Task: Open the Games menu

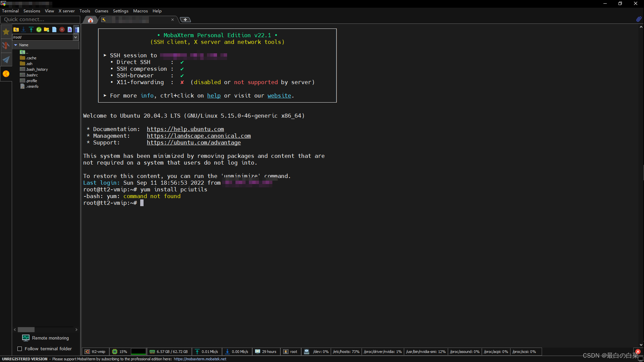Action: pyautogui.click(x=102, y=11)
